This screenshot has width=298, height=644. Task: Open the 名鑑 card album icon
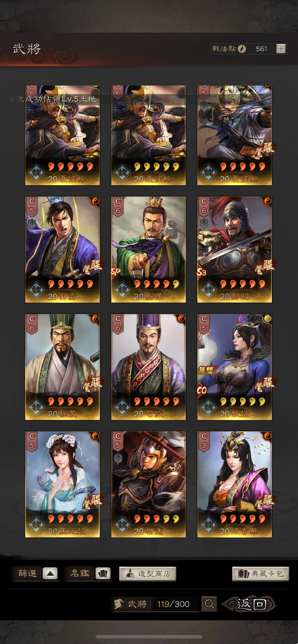[103, 573]
